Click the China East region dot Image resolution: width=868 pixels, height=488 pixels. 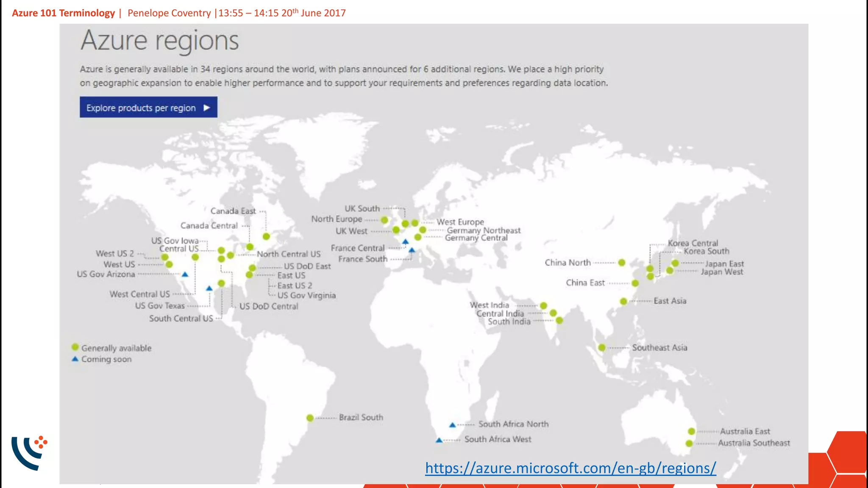635,283
